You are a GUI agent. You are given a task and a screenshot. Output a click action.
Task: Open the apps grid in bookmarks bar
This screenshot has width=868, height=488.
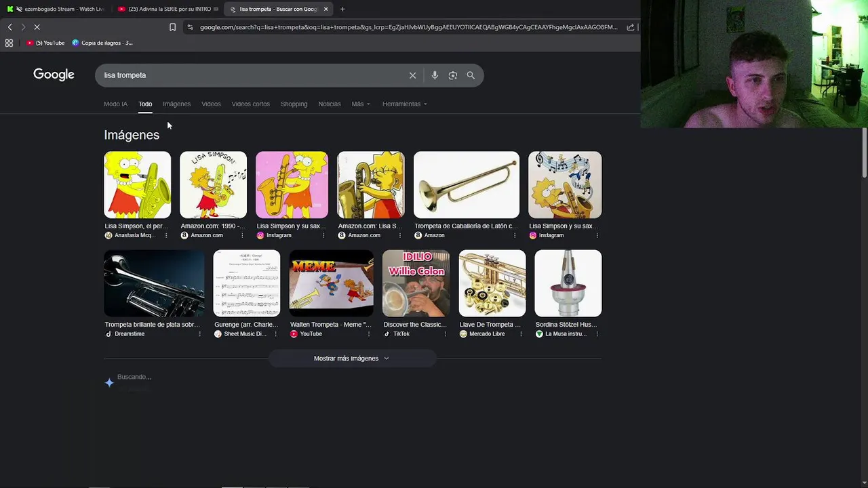(x=9, y=43)
